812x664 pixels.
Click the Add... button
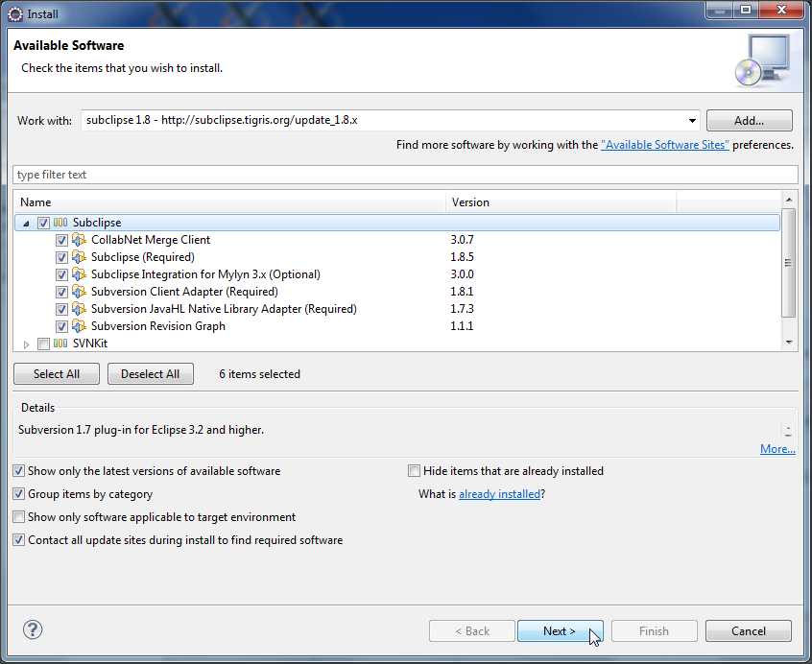pyautogui.click(x=749, y=121)
